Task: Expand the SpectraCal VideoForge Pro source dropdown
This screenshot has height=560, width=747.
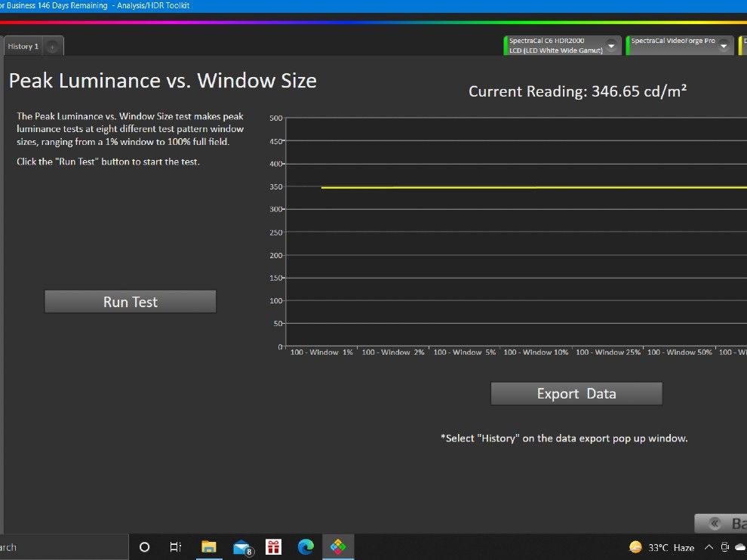Action: tap(724, 46)
